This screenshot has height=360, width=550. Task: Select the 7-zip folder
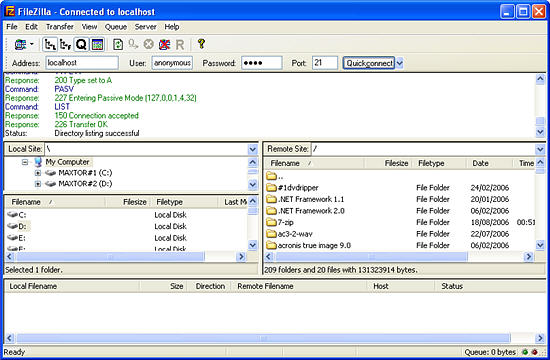pyautogui.click(x=285, y=222)
